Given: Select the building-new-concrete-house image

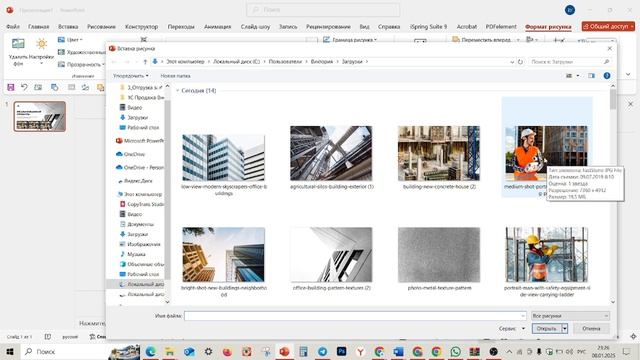Looking at the screenshot, I should (x=439, y=153).
